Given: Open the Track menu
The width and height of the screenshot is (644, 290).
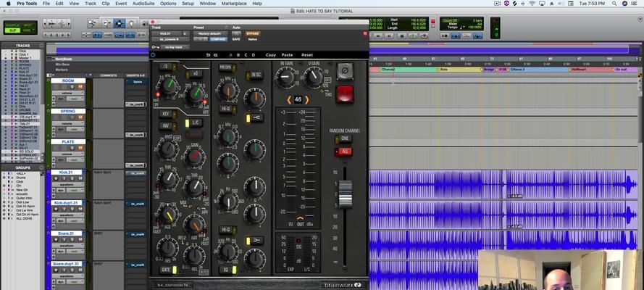Looking at the screenshot, I should [91, 4].
